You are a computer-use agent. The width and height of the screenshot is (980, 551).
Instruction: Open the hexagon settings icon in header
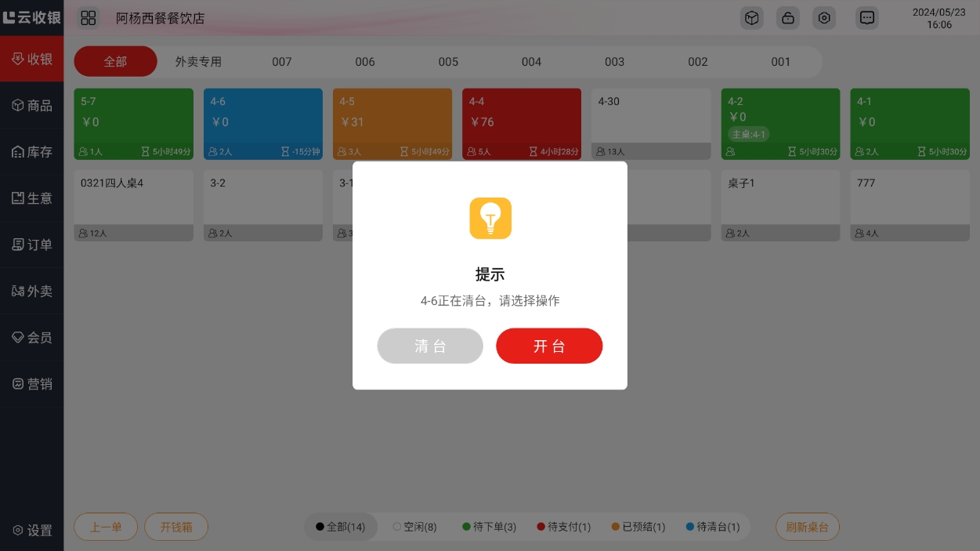pyautogui.click(x=823, y=18)
